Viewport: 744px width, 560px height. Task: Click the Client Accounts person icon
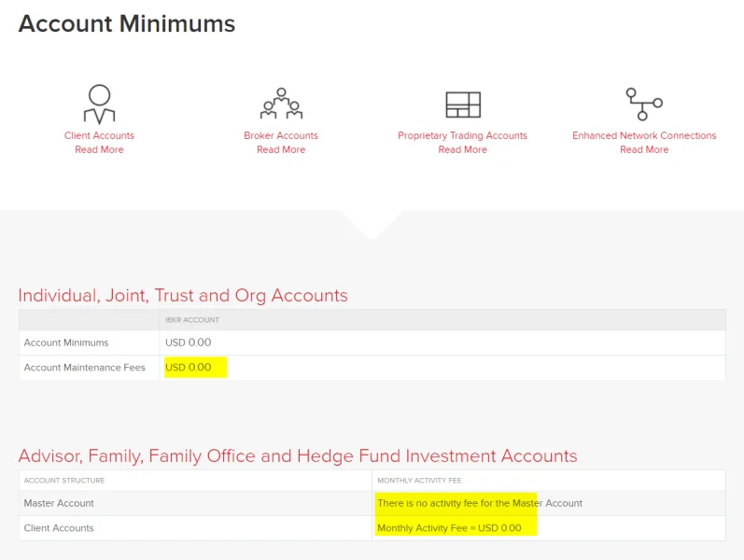99,104
